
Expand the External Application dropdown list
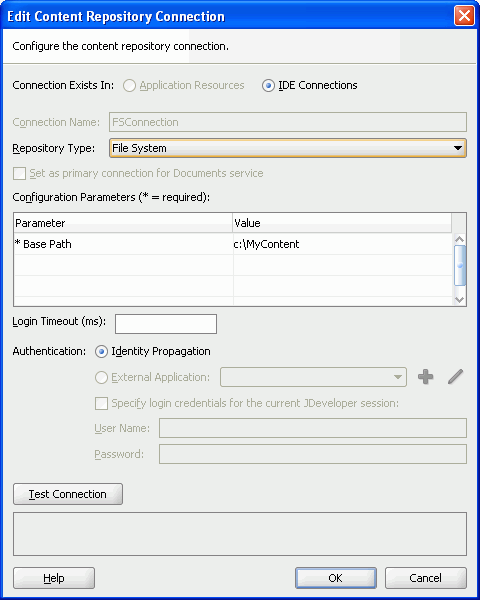pos(313,377)
